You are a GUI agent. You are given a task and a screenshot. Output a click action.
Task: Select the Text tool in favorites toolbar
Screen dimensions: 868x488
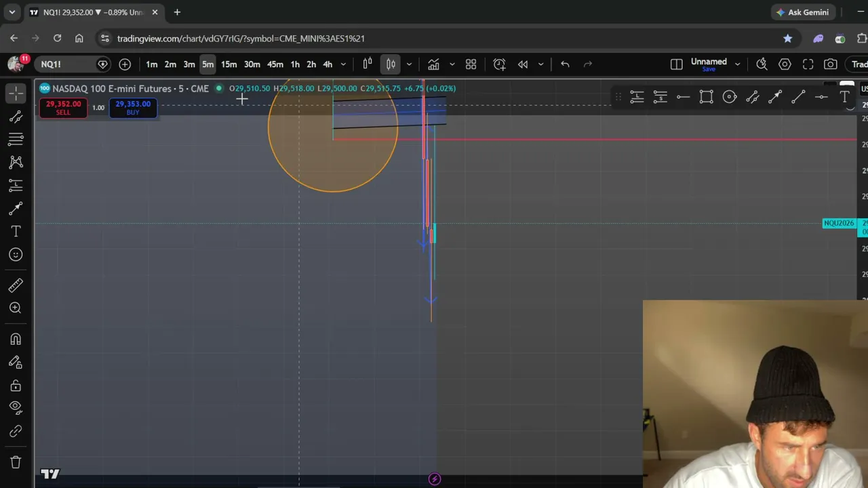pyautogui.click(x=844, y=98)
